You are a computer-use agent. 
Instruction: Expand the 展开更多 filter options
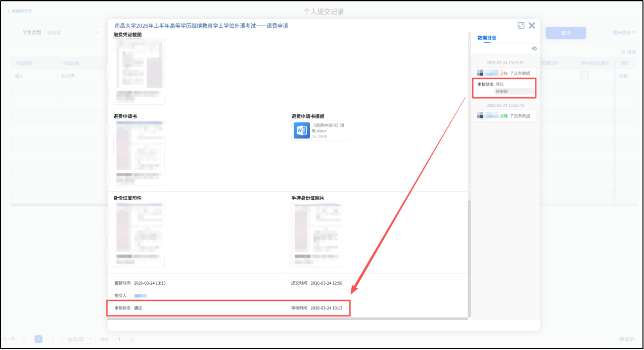(x=623, y=33)
